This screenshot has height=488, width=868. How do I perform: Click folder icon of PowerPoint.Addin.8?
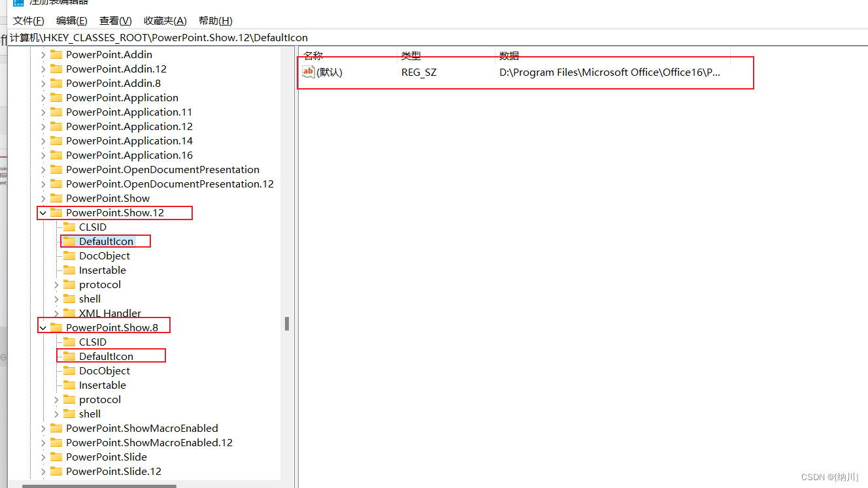point(56,84)
